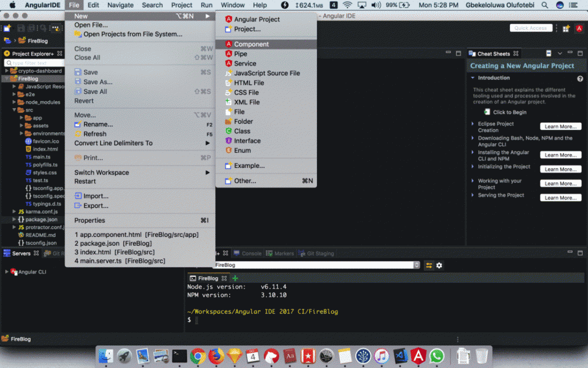Click the Folder icon in New submenu
The image size is (588, 368).
tap(229, 121)
